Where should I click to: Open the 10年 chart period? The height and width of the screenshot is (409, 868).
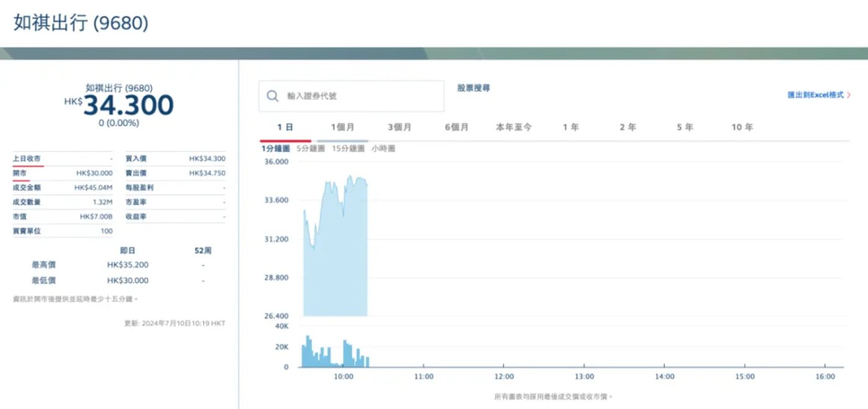pyautogui.click(x=741, y=127)
